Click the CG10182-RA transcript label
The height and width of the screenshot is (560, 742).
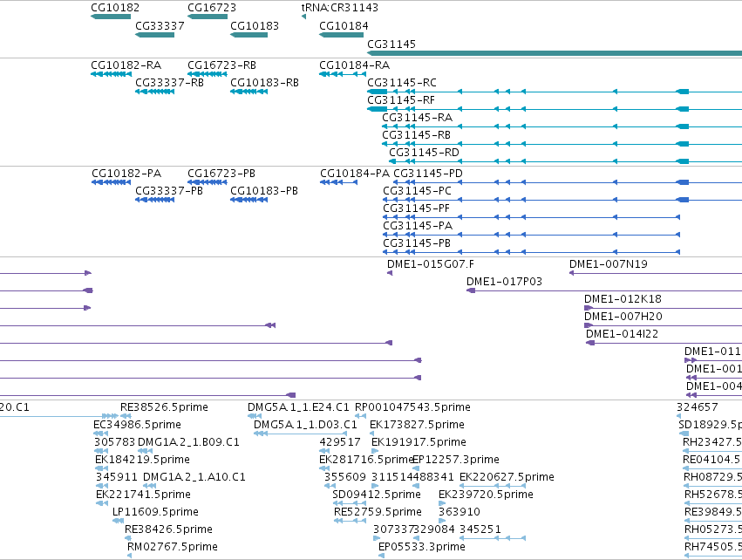(x=126, y=65)
